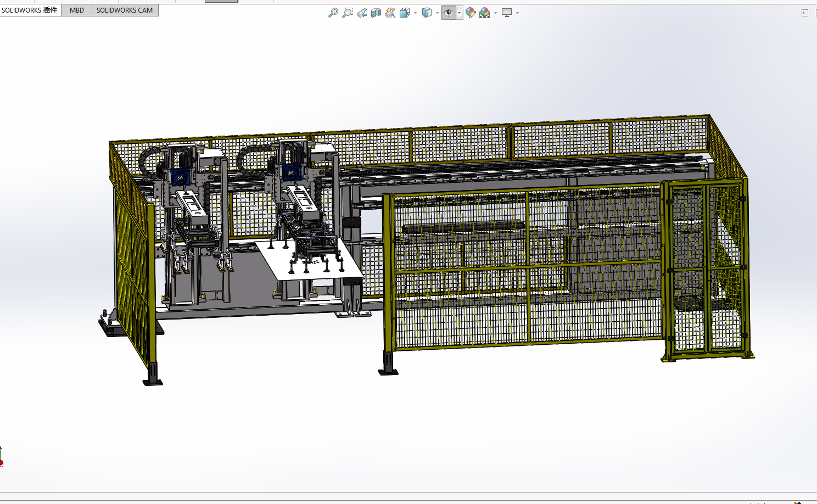The image size is (817, 504).
Task: Switch to the SOLIDWORKS CAM tab
Action: (x=125, y=10)
